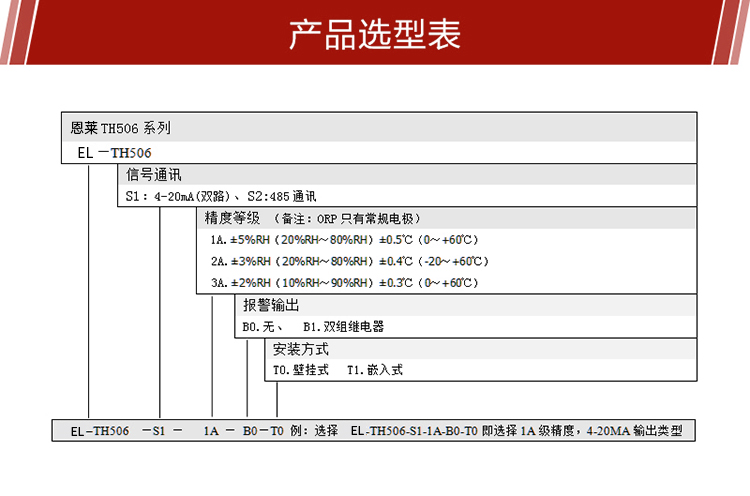This screenshot has width=750, height=496.
Task: Click 1A in the bottom code segments
Action: [211, 431]
